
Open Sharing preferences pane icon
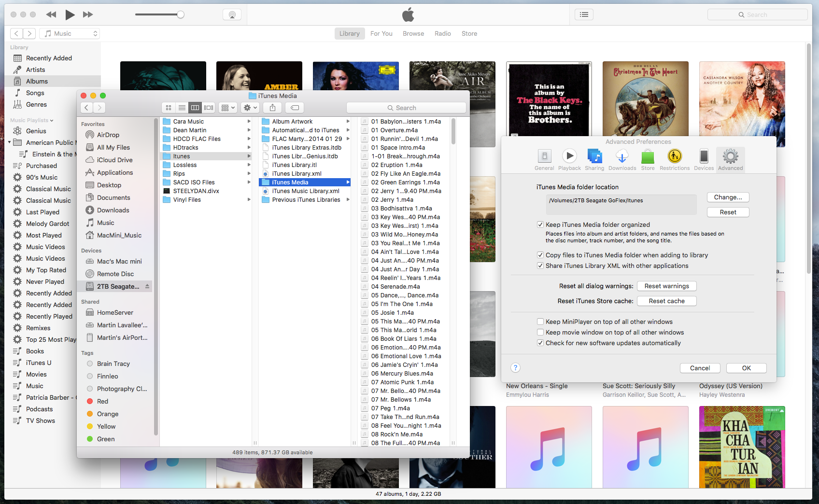(594, 156)
